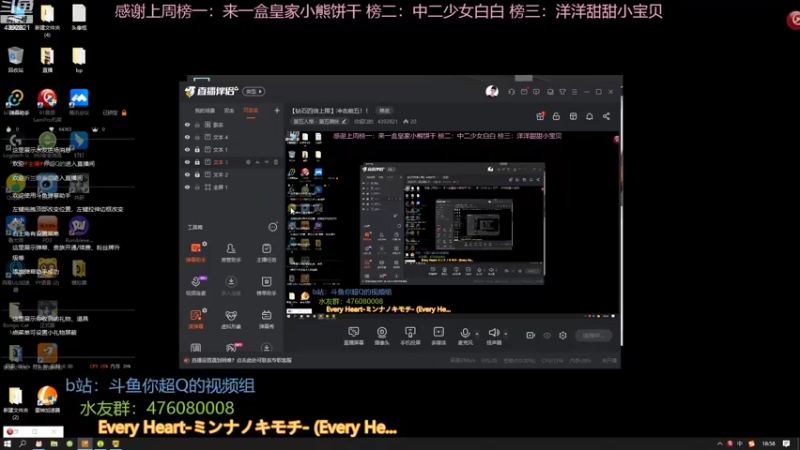The image size is (800, 450).
Task: Open the 房管助手 room manager tool
Action: [231, 252]
